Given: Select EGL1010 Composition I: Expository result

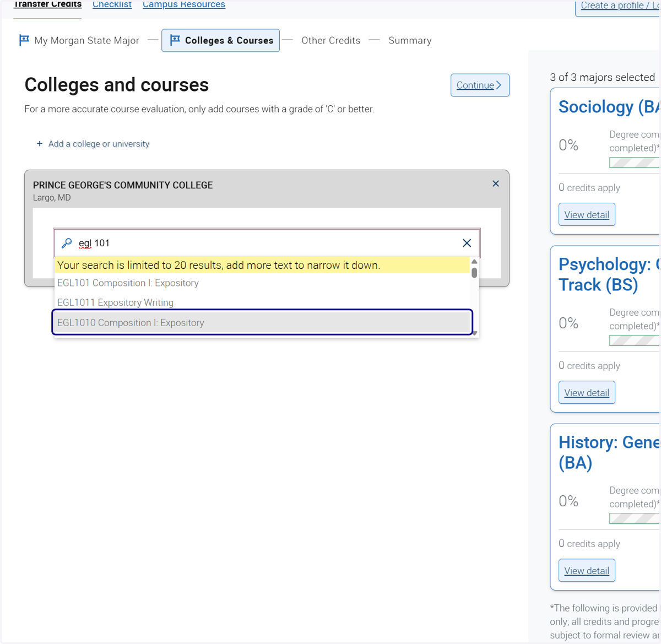Looking at the screenshot, I should pyautogui.click(x=262, y=322).
